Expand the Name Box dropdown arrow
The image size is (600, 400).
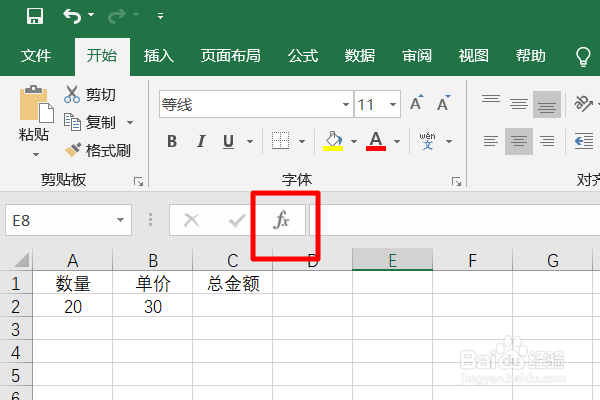120,220
